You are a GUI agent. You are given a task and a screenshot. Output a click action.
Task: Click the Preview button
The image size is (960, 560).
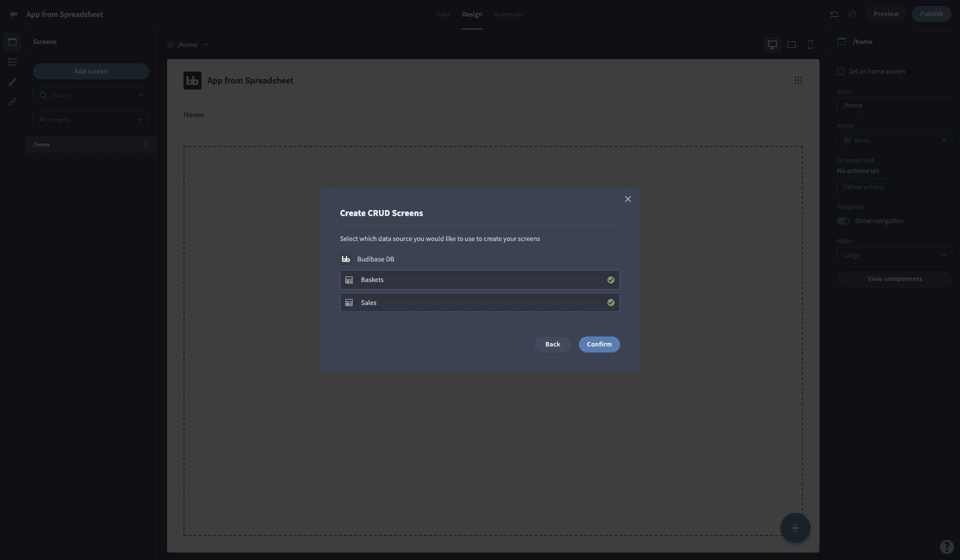click(x=885, y=14)
